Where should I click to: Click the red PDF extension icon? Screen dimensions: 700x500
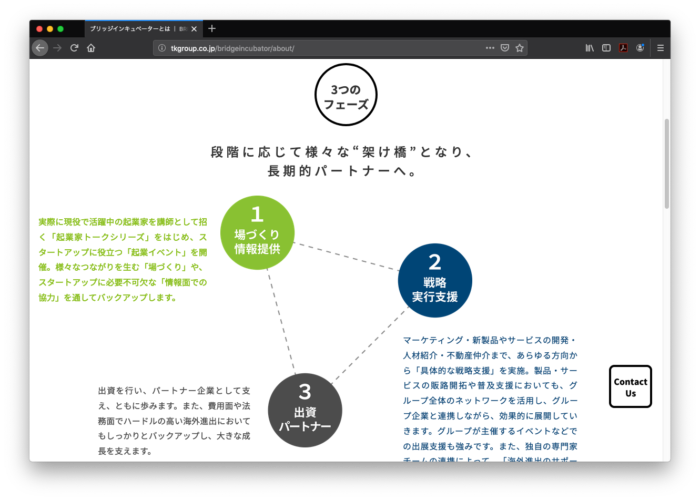[622, 48]
